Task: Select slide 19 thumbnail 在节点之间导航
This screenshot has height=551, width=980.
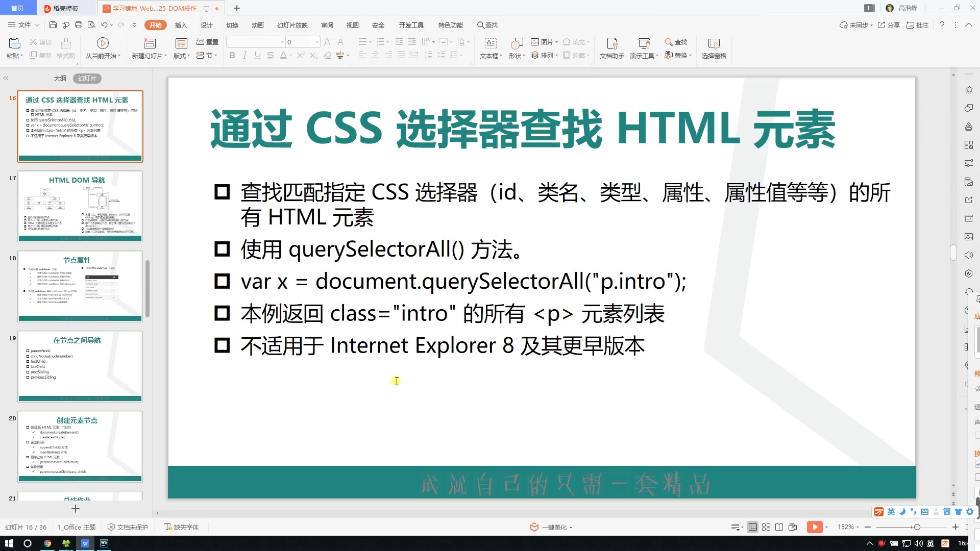Action: [80, 366]
